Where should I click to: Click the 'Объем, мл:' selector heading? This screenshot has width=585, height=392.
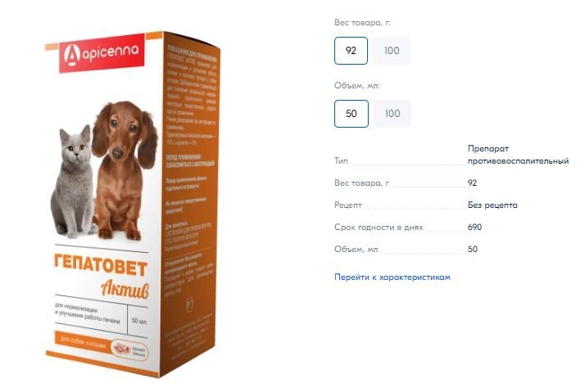click(x=357, y=86)
